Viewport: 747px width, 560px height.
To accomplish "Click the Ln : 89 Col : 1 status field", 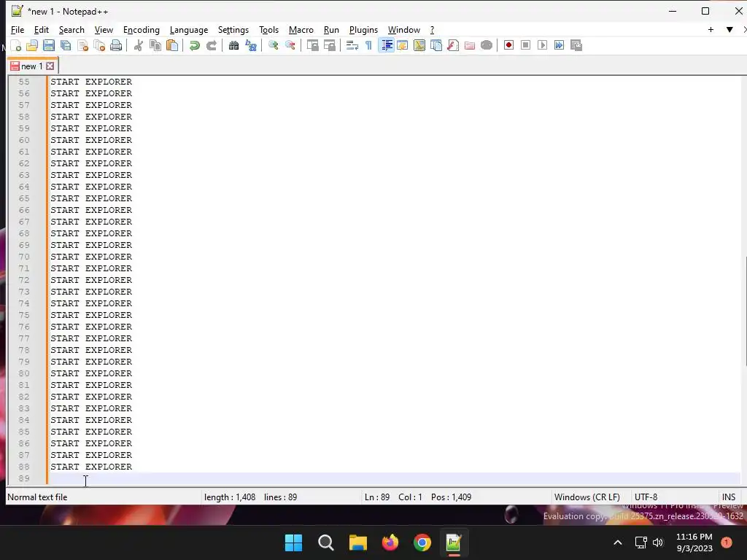I will [x=393, y=497].
